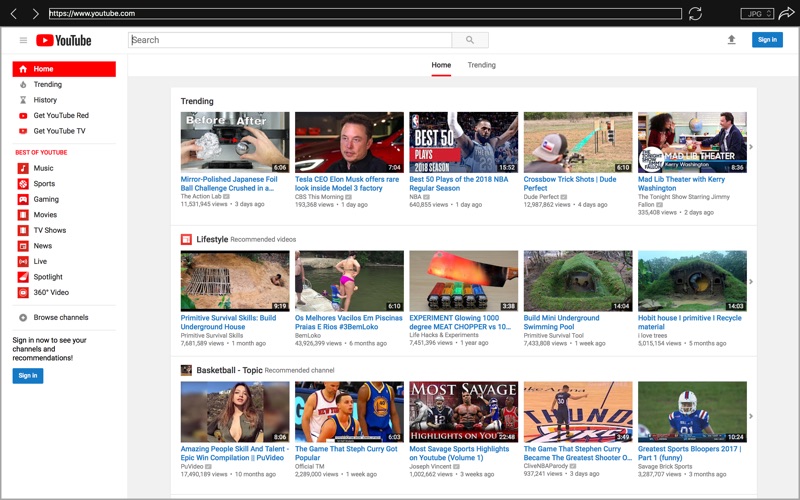The height and width of the screenshot is (500, 800).
Task: Open the Tesla Elon Musk video thumbnail
Action: (x=349, y=142)
